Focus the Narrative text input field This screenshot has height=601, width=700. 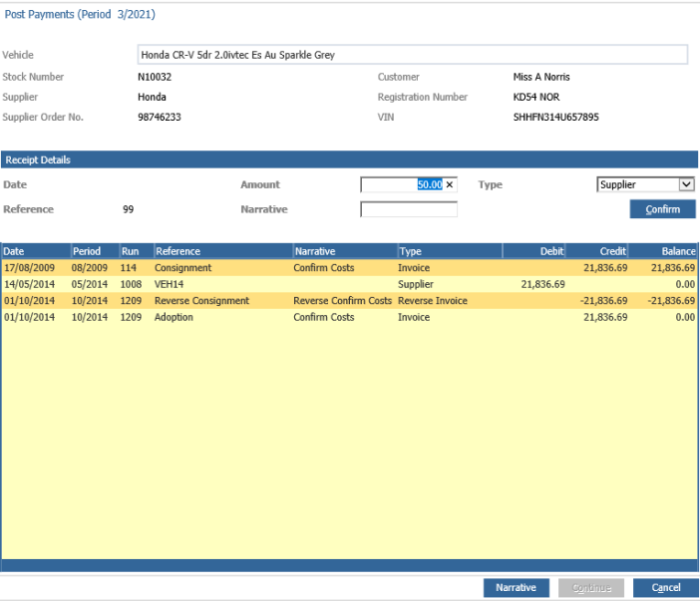(x=409, y=209)
